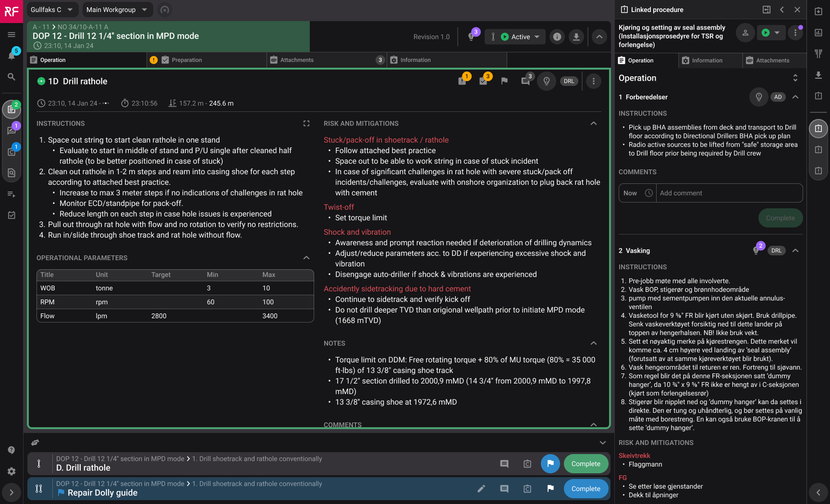
Task: Toggle flag on Repair Dolly guide row
Action: click(550, 489)
